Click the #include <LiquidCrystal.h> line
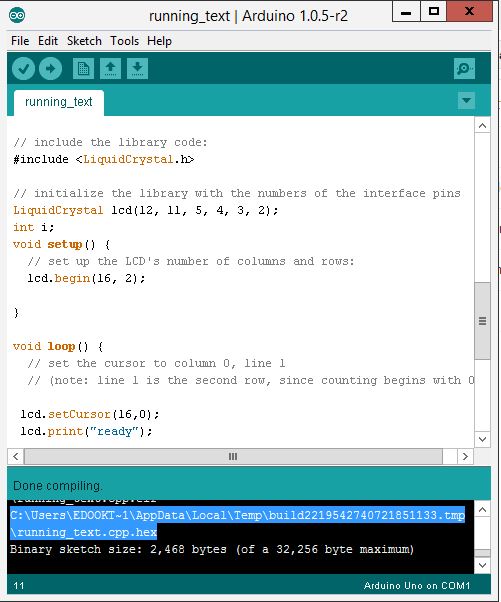 [x=104, y=159]
